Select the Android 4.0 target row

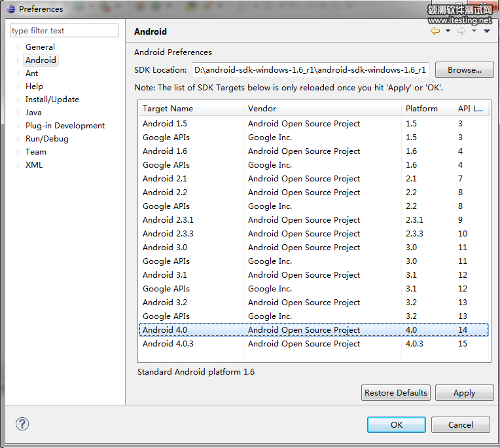pos(313,329)
